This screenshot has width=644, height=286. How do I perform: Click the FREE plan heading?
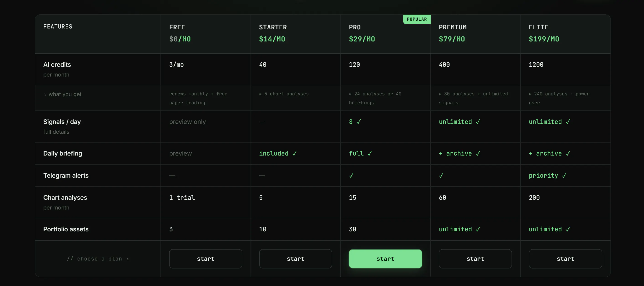tap(177, 27)
